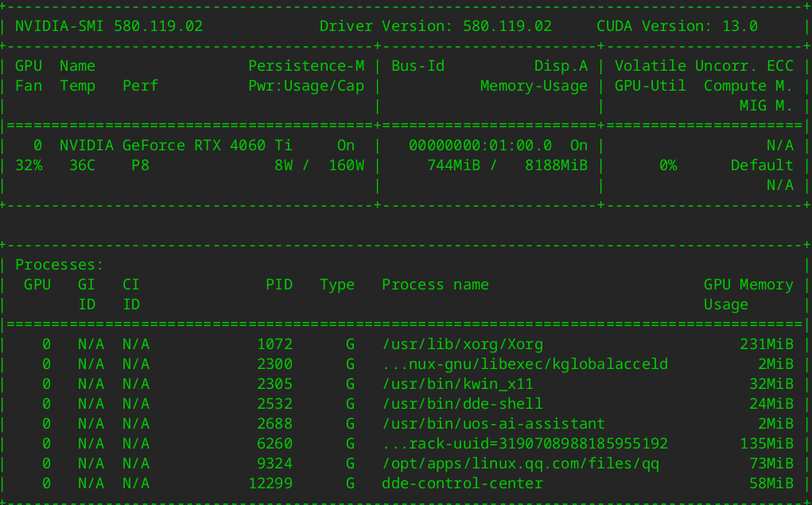Click the 231MiB Xorg GPU memory usage

pyautogui.click(x=767, y=344)
